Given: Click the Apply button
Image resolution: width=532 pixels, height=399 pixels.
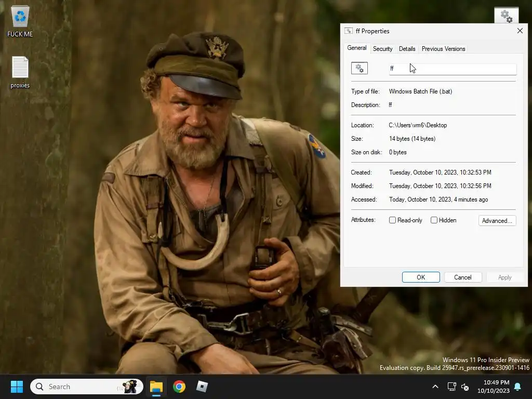Looking at the screenshot, I should (504, 277).
